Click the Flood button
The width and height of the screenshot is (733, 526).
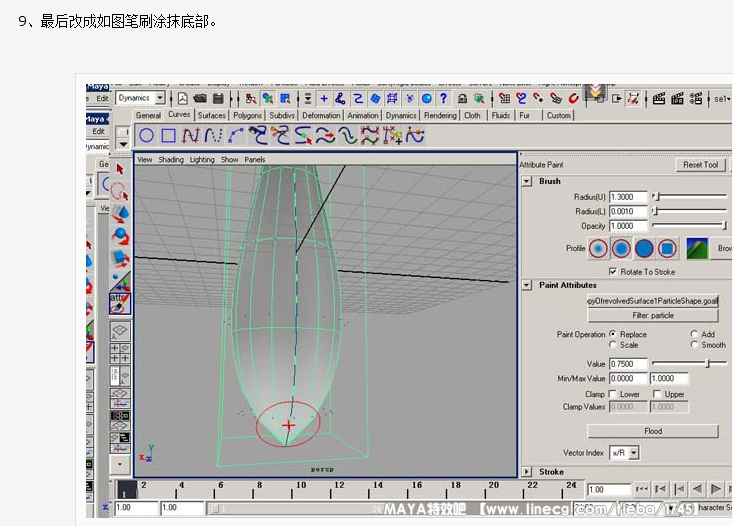click(x=652, y=431)
